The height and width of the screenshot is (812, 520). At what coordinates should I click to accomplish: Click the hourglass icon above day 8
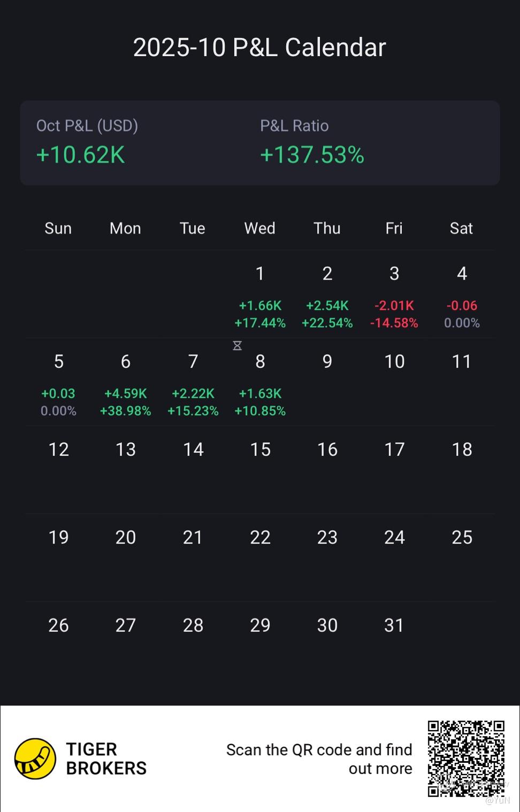tap(238, 346)
